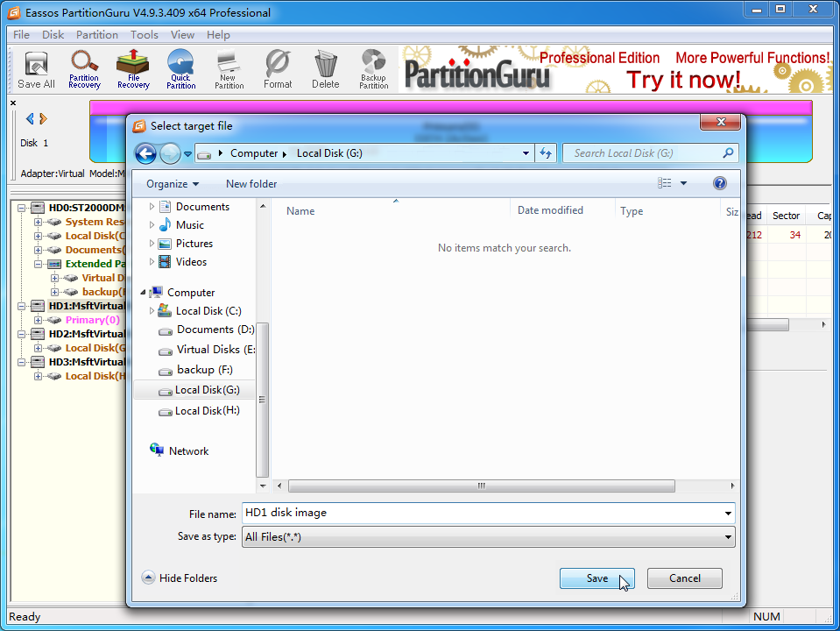Open the Partition Recovery tool
The width and height of the screenshot is (840, 631).
84,70
